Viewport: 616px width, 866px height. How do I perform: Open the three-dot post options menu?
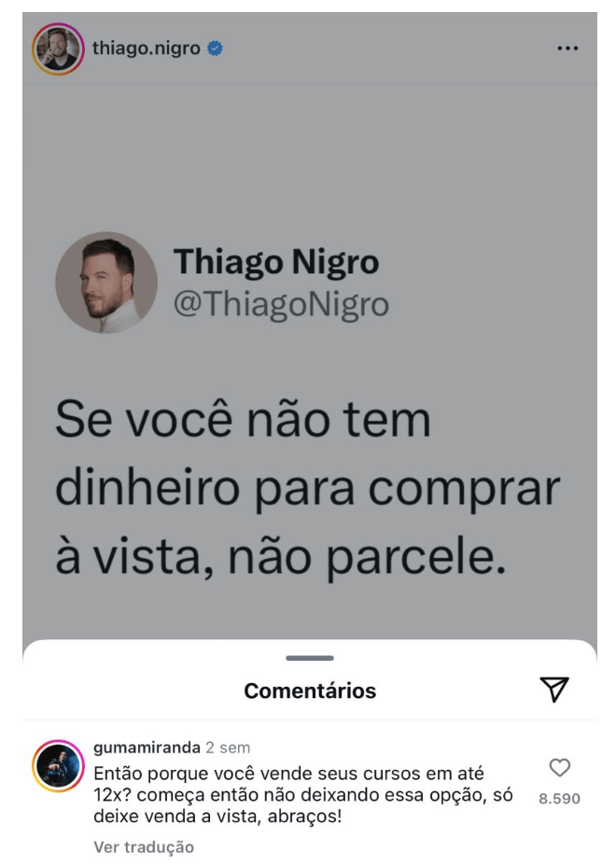coord(567,49)
